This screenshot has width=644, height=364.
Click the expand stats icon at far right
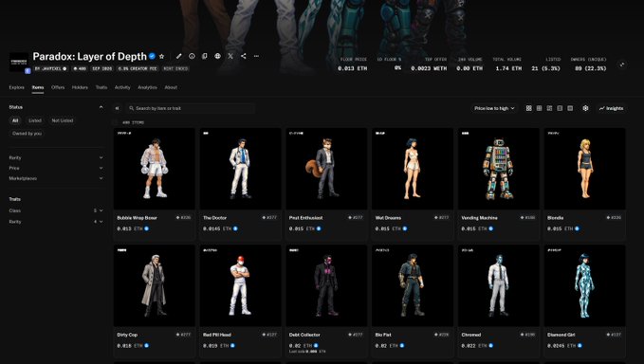(x=622, y=64)
